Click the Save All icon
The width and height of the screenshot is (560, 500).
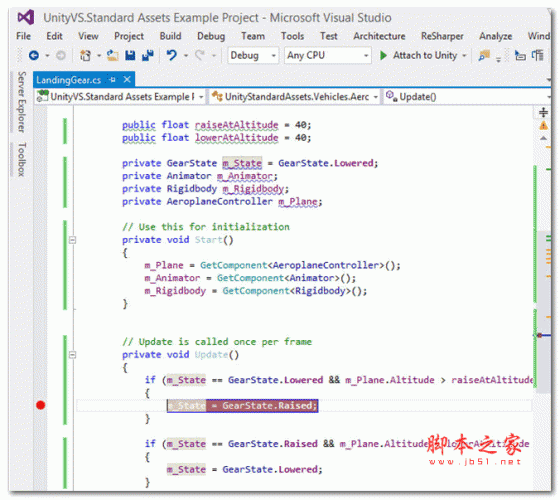148,55
